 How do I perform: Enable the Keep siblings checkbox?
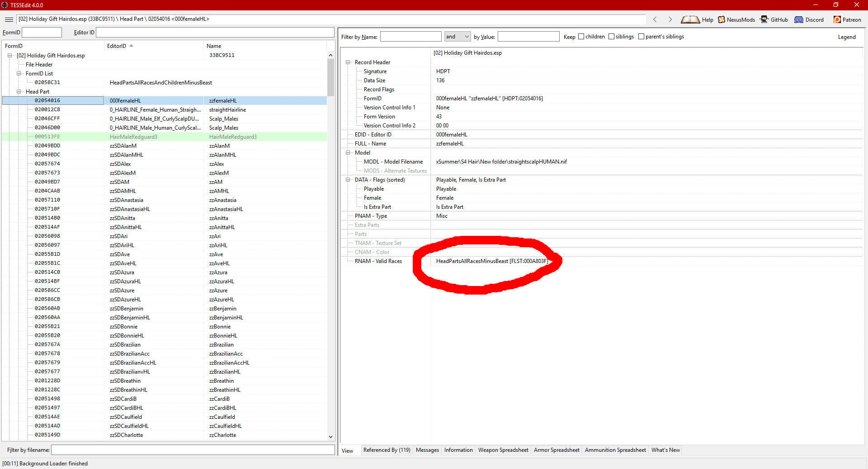coord(611,37)
